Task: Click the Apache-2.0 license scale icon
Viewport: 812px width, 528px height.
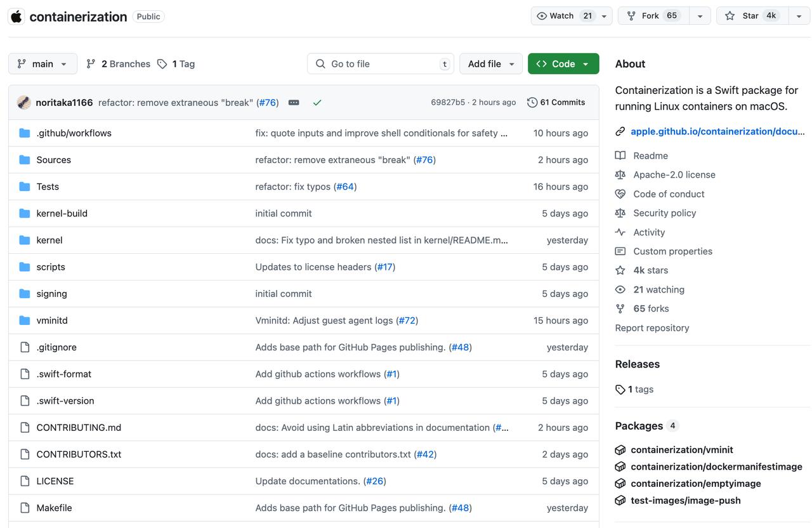Action: click(x=620, y=175)
